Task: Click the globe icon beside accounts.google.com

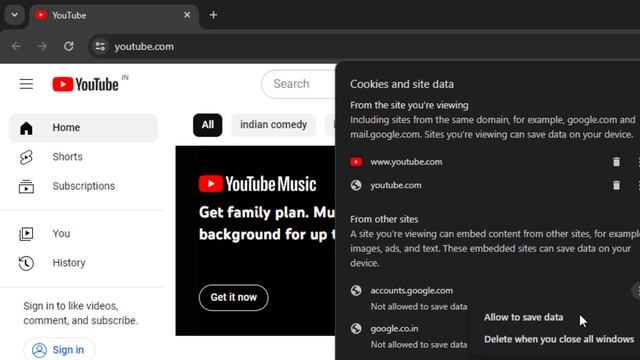Action: (x=356, y=291)
